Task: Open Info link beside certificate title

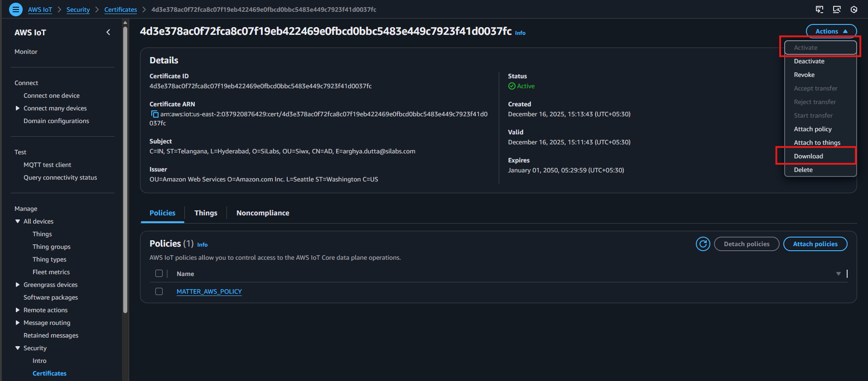Action: pyautogui.click(x=520, y=33)
